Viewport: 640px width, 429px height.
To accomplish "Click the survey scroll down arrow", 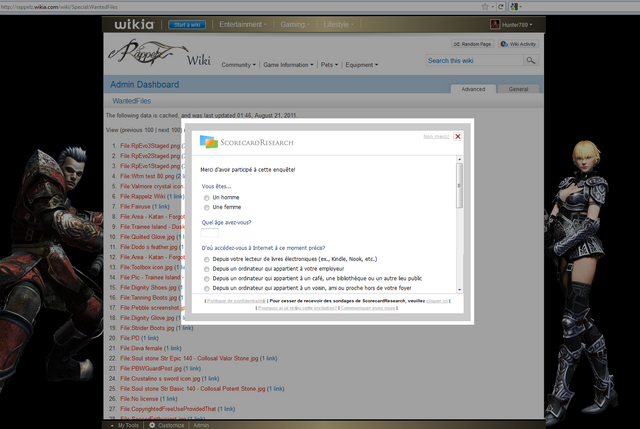I will tap(460, 289).
